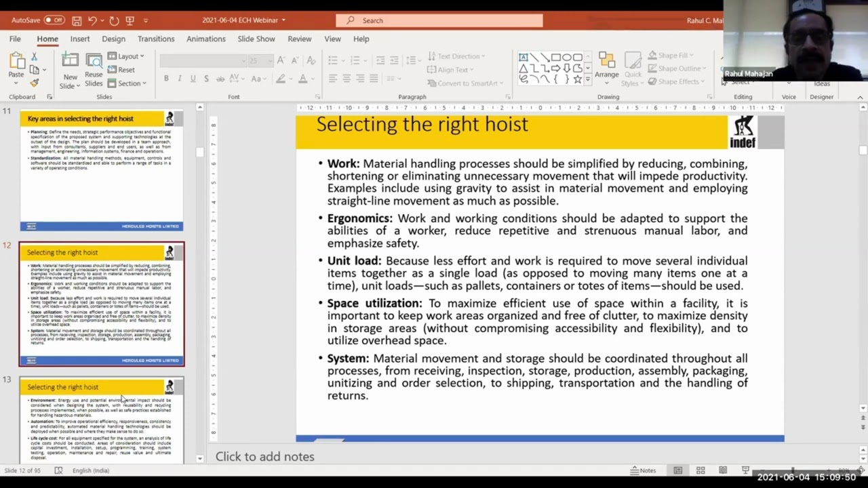Viewport: 868px width, 488px height.
Task: Open the View tab
Action: (x=332, y=39)
